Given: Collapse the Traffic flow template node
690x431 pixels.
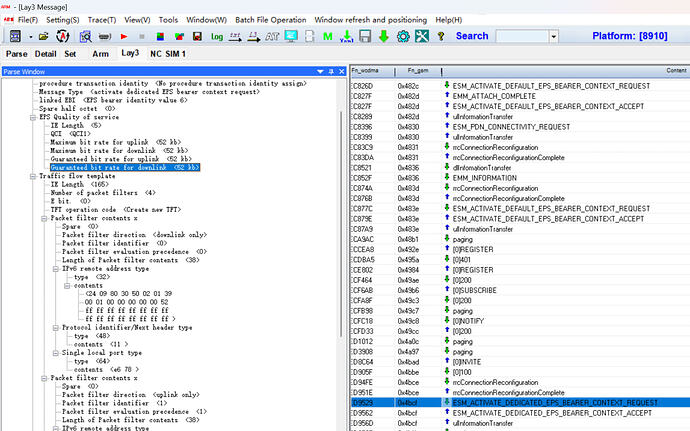Looking at the screenshot, I should tap(33, 177).
